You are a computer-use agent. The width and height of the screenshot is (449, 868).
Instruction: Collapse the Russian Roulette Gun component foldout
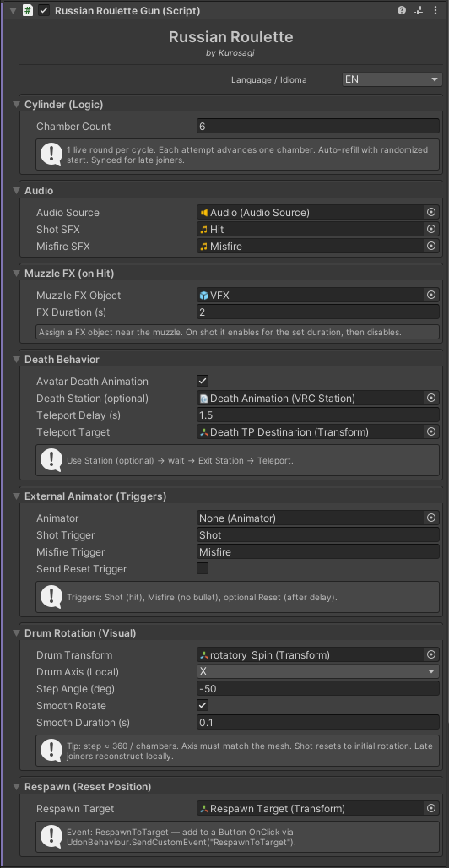[x=14, y=10]
